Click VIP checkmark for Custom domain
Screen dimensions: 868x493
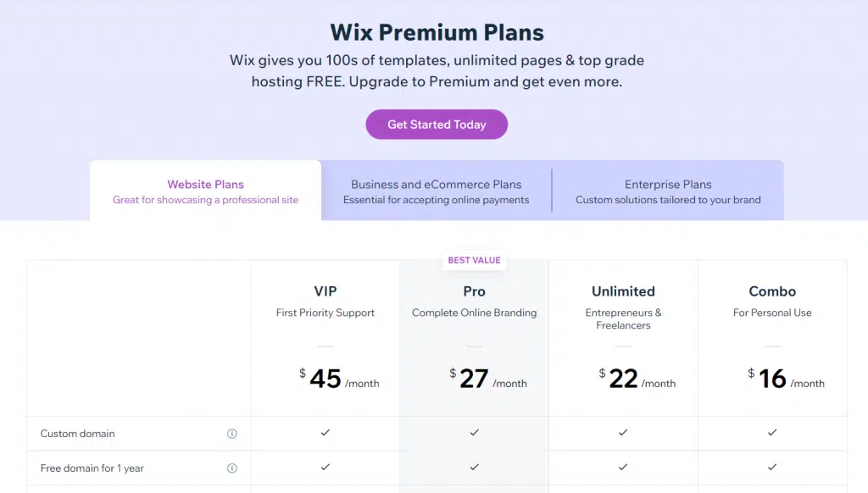click(325, 433)
